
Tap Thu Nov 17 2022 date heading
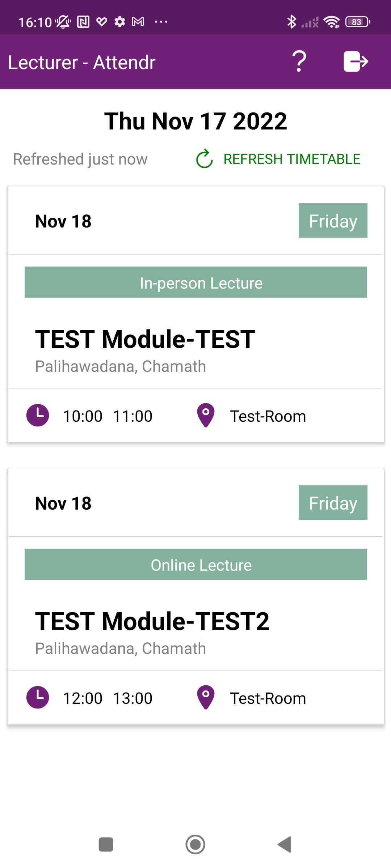(195, 121)
